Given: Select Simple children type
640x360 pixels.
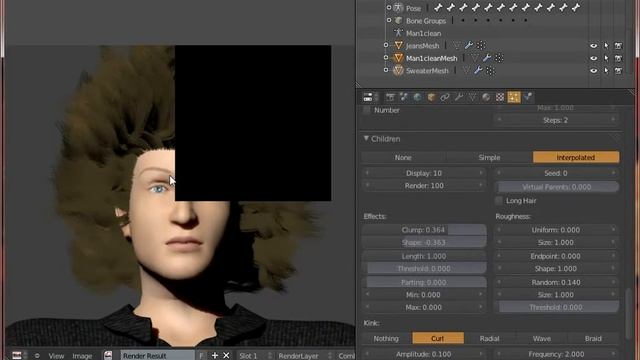Looking at the screenshot, I should tap(489, 158).
